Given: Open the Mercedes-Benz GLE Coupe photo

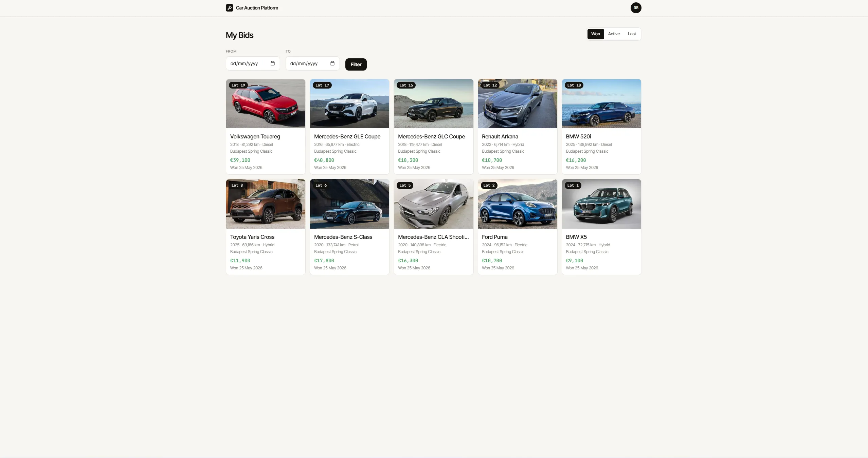Looking at the screenshot, I should click(x=349, y=104).
